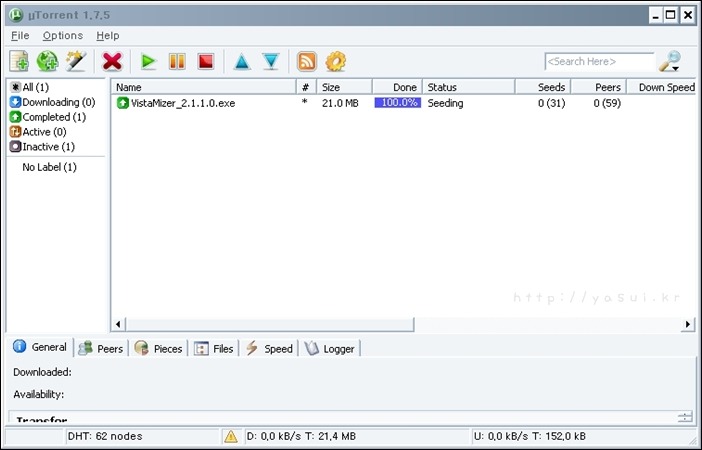702x450 pixels.
Task: Sort by the Status column header
Action: pyautogui.click(x=469, y=87)
